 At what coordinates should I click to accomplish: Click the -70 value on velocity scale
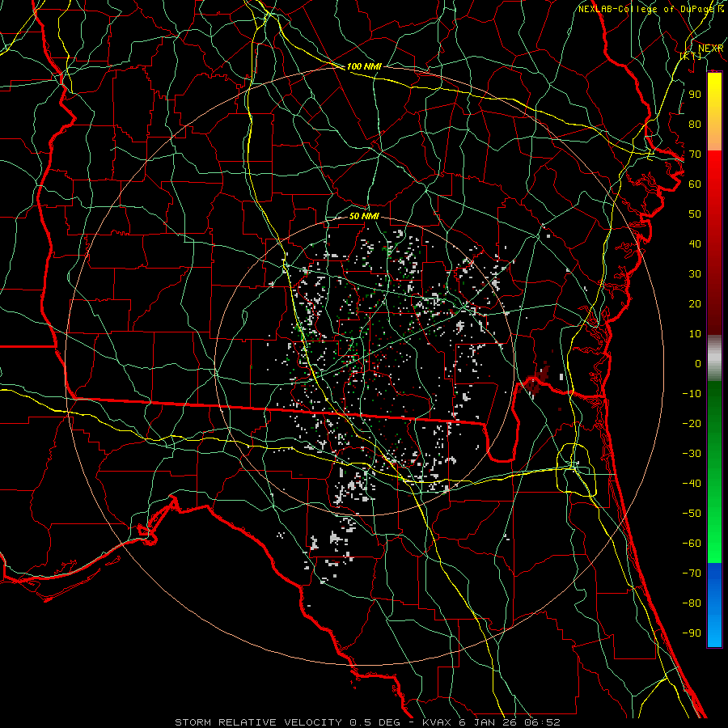(x=692, y=573)
